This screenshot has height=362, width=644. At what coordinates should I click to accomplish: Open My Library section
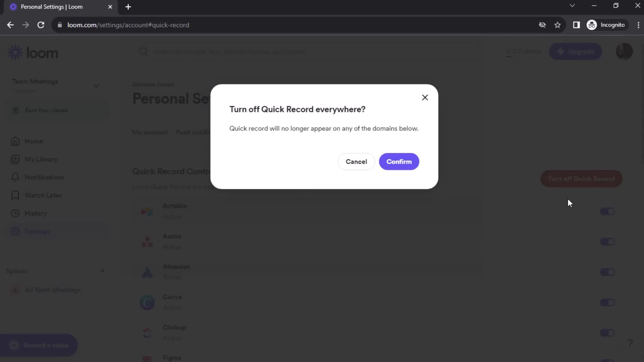coord(41,159)
